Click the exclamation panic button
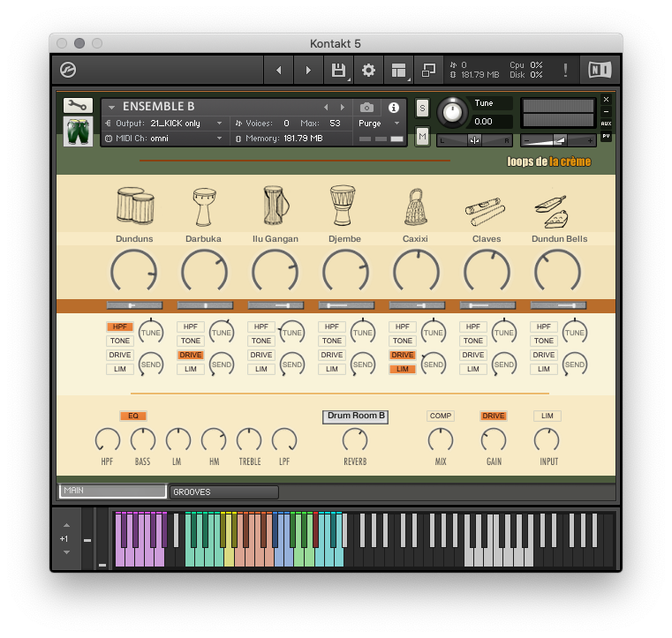This screenshot has height=638, width=672. [x=565, y=70]
